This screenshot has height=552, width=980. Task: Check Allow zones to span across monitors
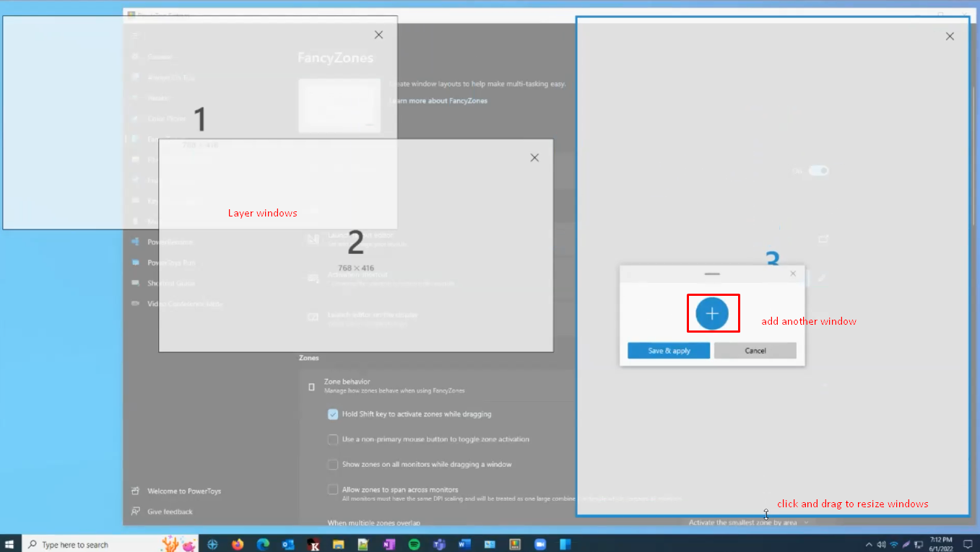tap(333, 489)
